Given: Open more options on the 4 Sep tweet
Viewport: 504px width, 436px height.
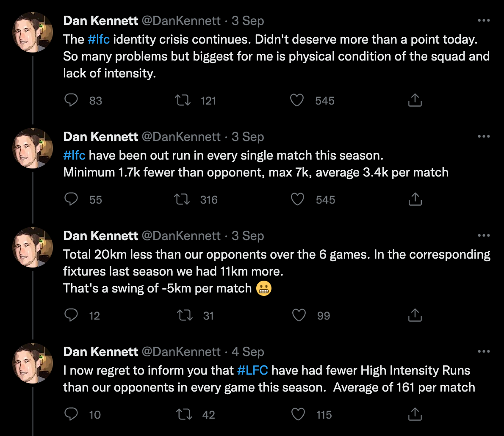Looking at the screenshot, I should coord(483,352).
